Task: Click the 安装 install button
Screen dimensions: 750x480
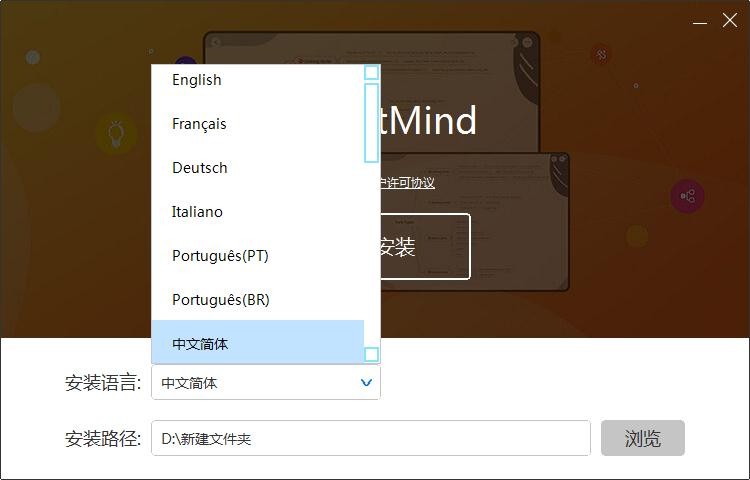Action: click(x=420, y=246)
